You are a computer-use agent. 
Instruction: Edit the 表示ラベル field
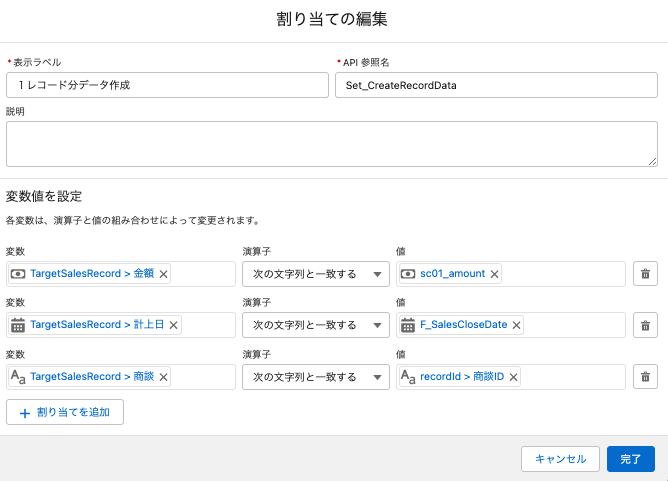point(167,85)
